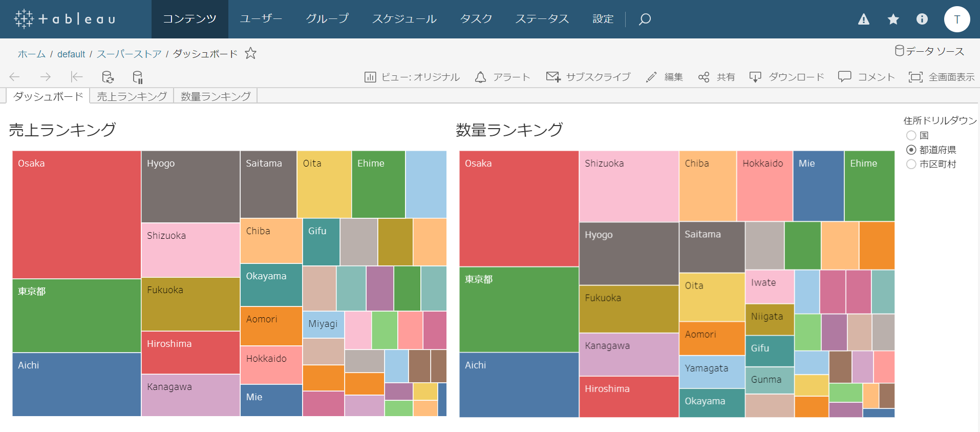Viewport: 980px width, 432px height.
Task: Open ビュー: オリジナル view menu
Action: click(x=412, y=77)
